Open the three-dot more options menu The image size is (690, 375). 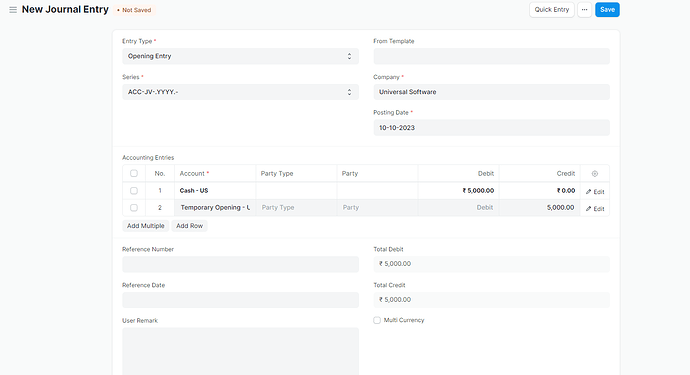[x=584, y=10]
